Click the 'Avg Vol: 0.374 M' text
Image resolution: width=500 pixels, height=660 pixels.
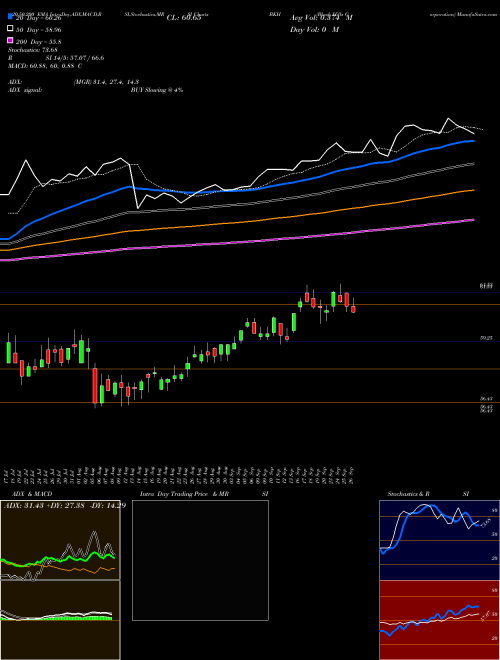tap(321, 18)
